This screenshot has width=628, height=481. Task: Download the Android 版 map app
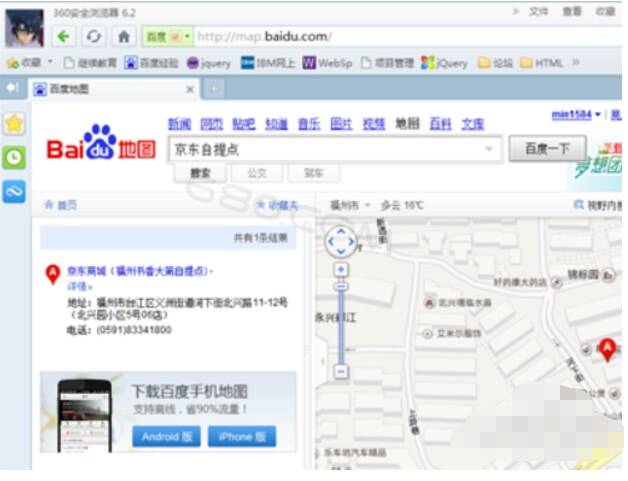click(x=166, y=437)
